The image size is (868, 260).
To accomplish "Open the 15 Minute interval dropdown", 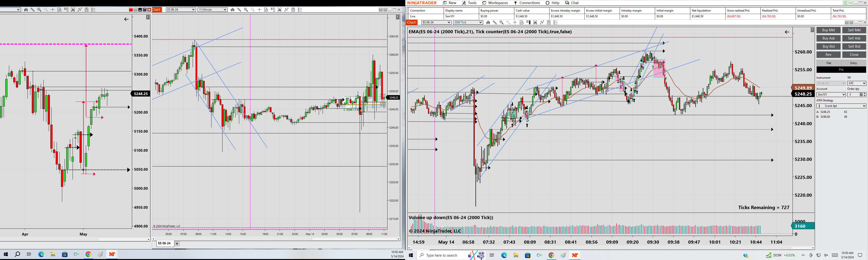I will pos(213,10).
